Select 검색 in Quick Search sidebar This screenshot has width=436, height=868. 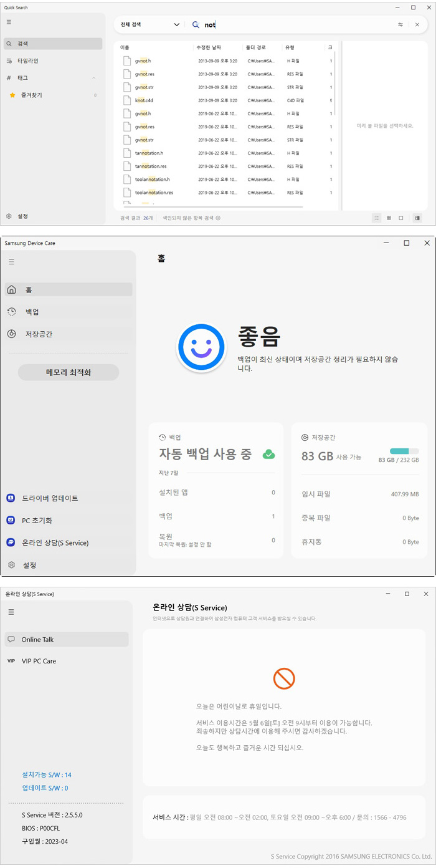[x=53, y=44]
